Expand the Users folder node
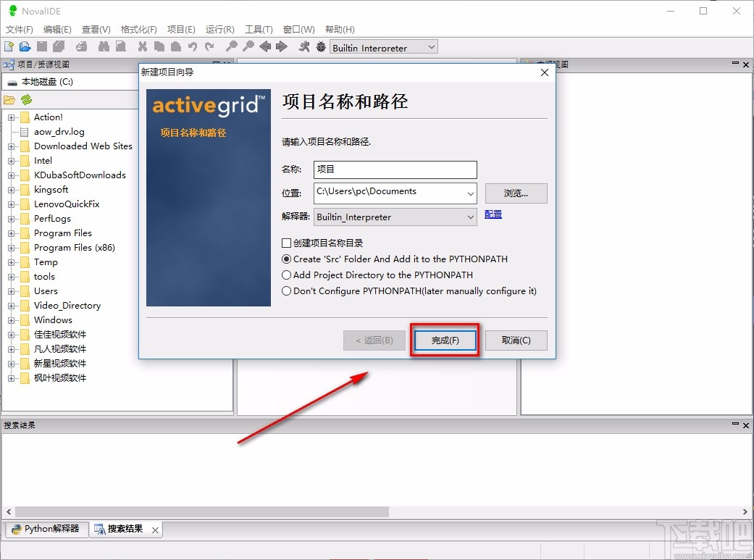The width and height of the screenshot is (754, 560). tap(11, 291)
